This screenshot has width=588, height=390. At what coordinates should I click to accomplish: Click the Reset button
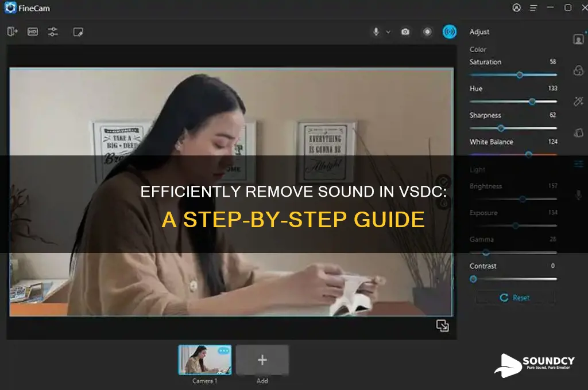coord(515,298)
